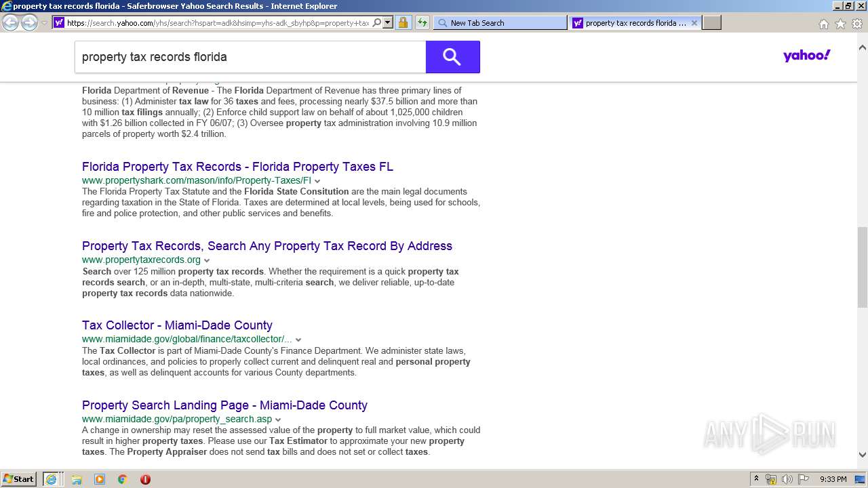
Task: Click the browser Forward arrow button
Action: pyautogui.click(x=29, y=22)
